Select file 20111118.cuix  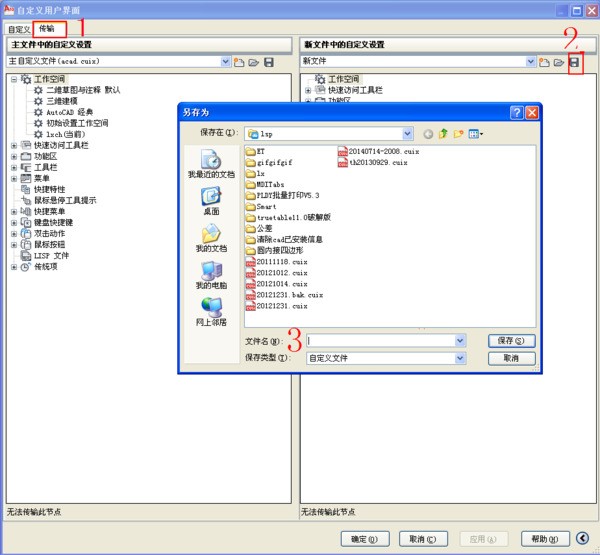tap(277, 262)
